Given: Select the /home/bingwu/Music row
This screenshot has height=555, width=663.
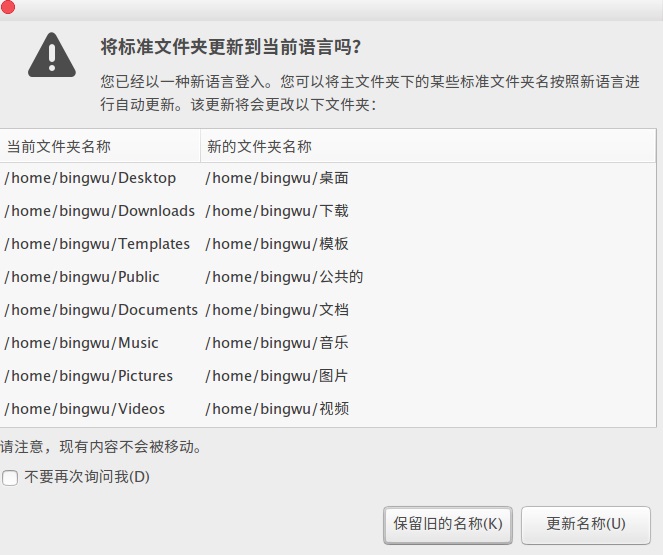Looking at the screenshot, I should point(82,343).
